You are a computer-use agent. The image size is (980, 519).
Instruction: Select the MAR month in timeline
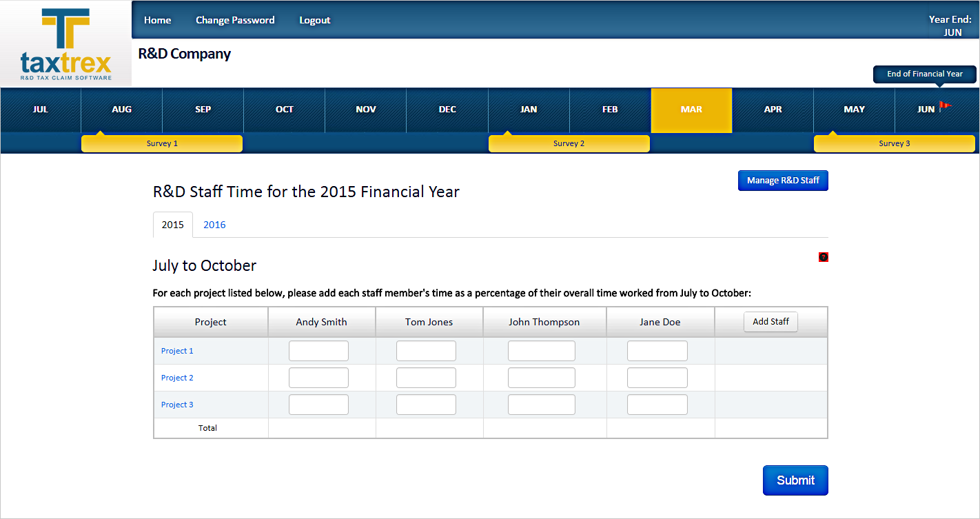(x=691, y=110)
